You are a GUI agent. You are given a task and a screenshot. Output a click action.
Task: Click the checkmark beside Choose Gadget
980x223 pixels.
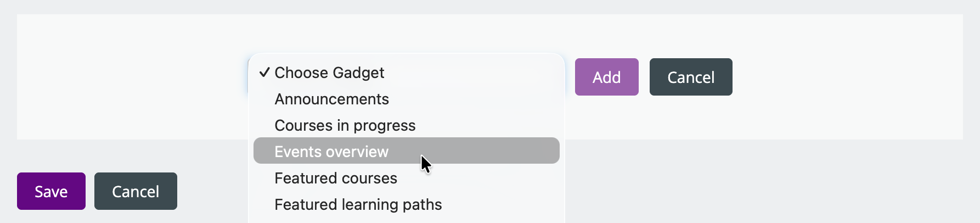264,73
